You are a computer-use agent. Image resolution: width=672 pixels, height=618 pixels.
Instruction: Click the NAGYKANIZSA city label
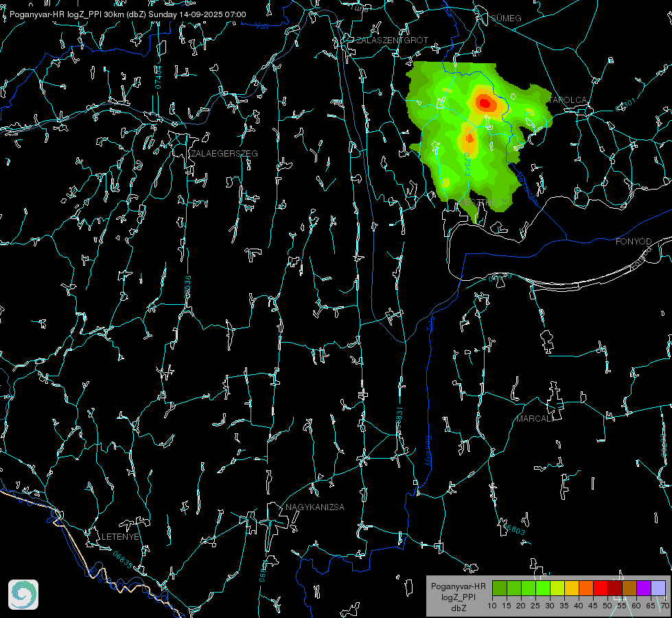click(x=315, y=507)
